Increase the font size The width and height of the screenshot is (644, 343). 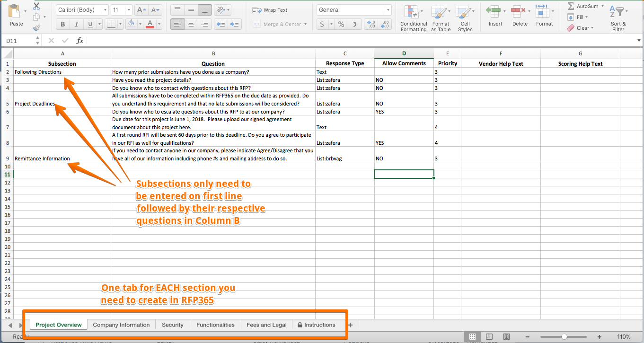point(141,10)
